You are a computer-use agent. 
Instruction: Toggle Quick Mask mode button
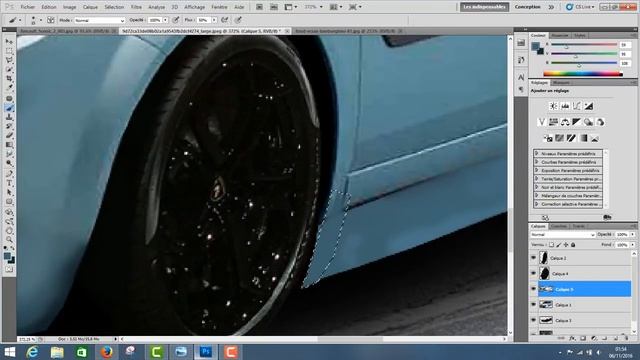tap(9, 269)
